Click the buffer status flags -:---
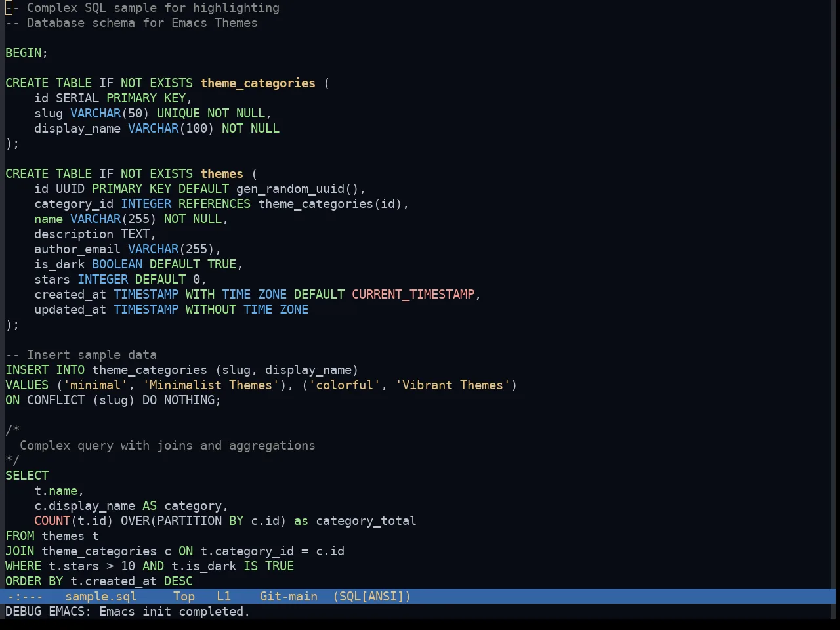Image resolution: width=840 pixels, height=630 pixels. pos(25,597)
